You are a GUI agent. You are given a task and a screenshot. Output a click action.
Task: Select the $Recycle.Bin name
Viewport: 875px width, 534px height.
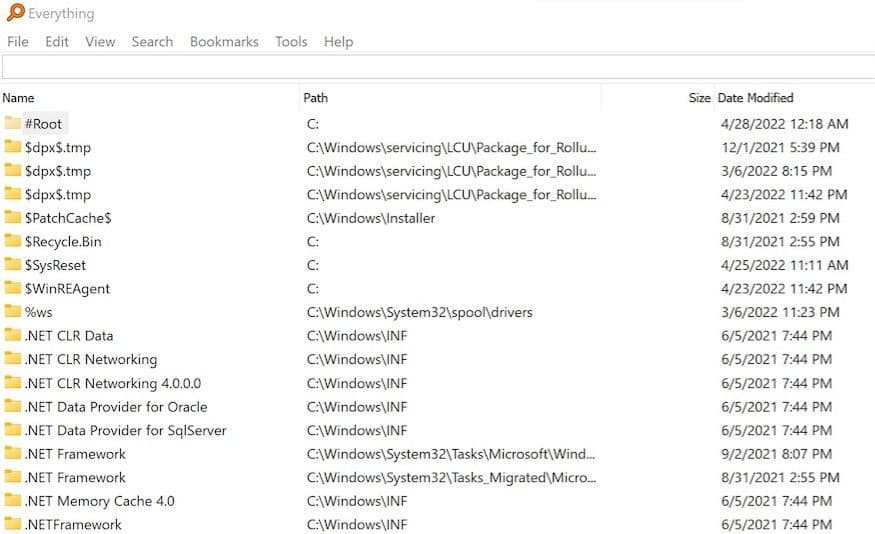click(x=63, y=242)
